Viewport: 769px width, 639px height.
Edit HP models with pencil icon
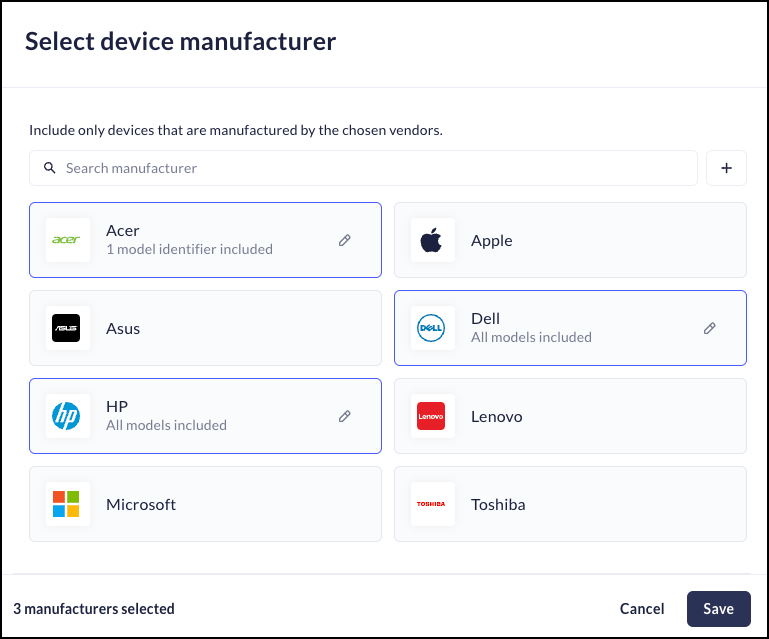[345, 416]
